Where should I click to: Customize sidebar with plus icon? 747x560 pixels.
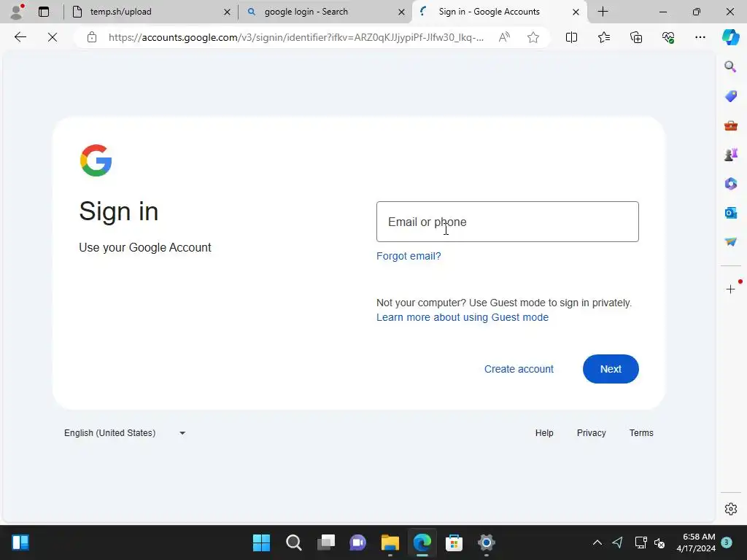point(730,289)
